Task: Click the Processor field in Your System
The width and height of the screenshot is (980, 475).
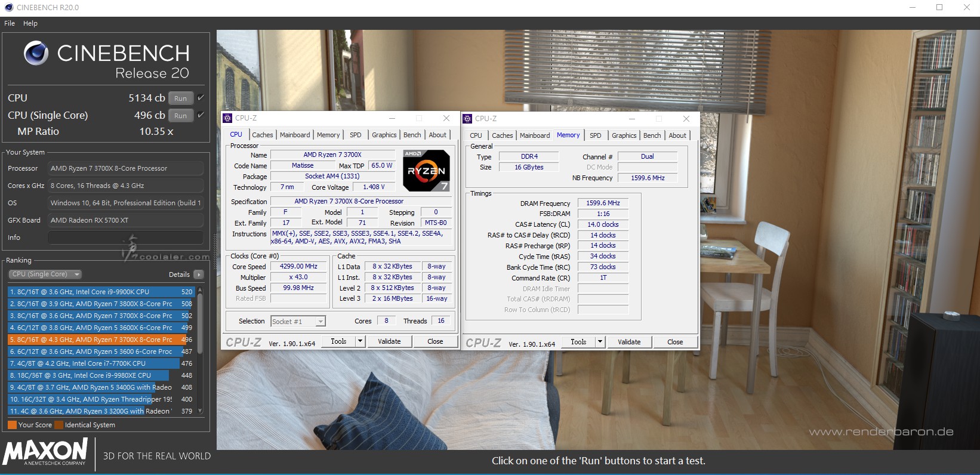Action: 125,168
